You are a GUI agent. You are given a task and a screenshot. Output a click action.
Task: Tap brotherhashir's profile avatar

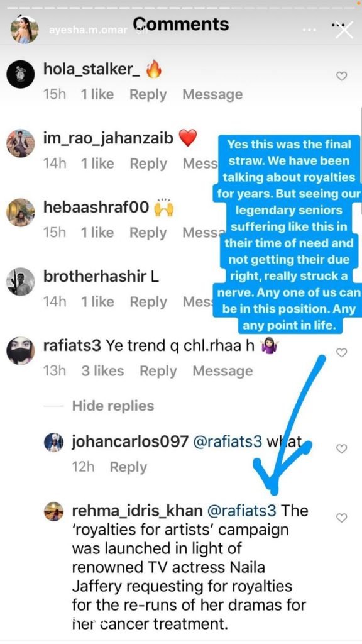21,281
